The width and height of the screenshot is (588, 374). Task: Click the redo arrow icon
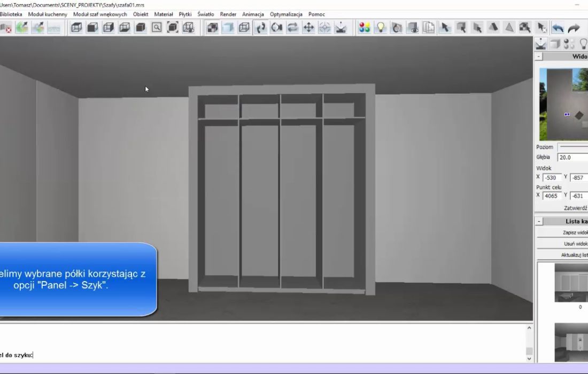tap(574, 28)
